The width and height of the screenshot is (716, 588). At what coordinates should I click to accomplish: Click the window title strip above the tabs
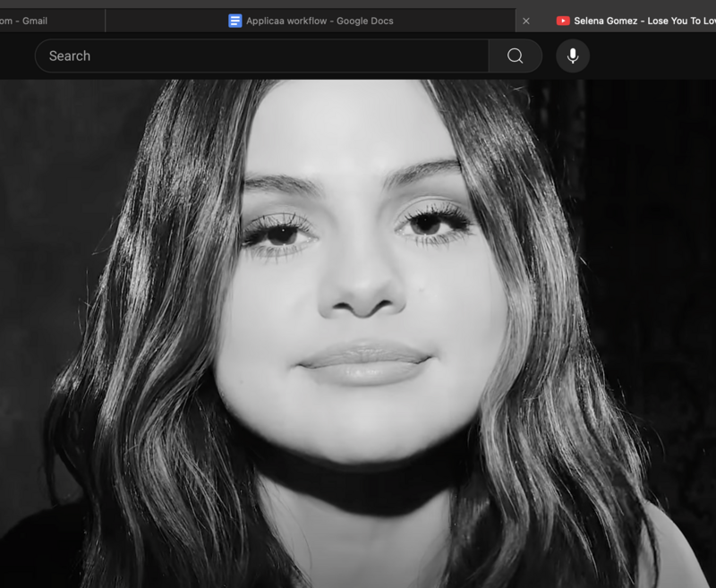point(358,4)
